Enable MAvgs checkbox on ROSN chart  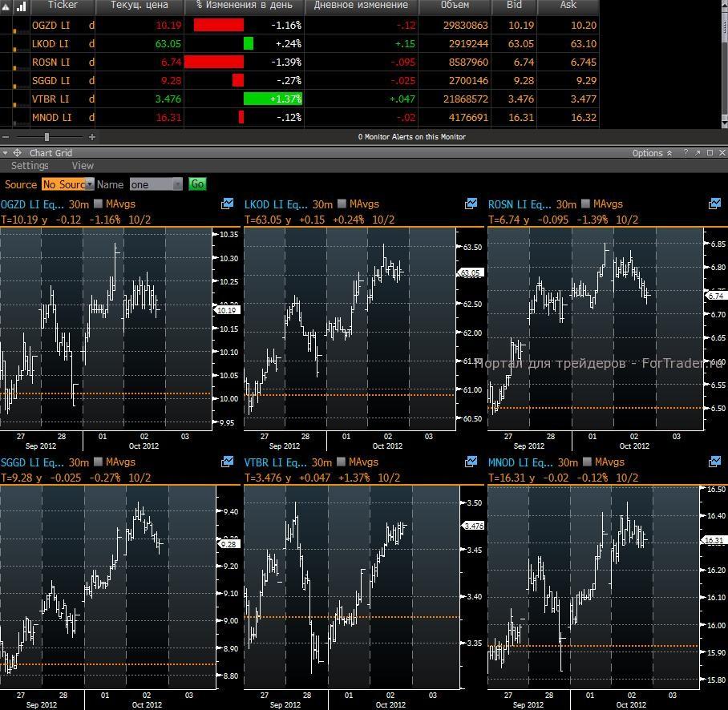point(586,204)
